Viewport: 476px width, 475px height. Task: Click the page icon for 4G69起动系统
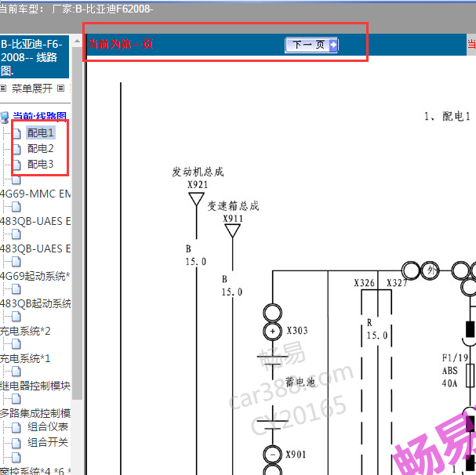pos(16,262)
